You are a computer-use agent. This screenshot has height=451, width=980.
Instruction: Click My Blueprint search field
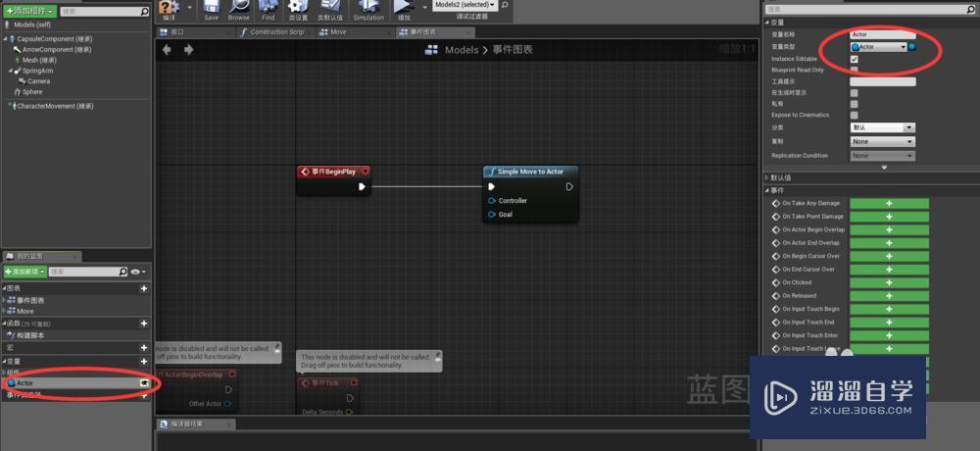tap(88, 272)
